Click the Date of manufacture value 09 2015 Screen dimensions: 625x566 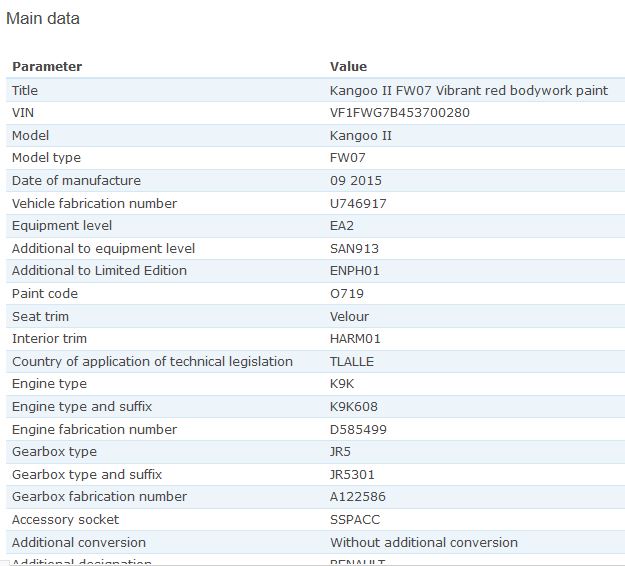click(x=355, y=181)
